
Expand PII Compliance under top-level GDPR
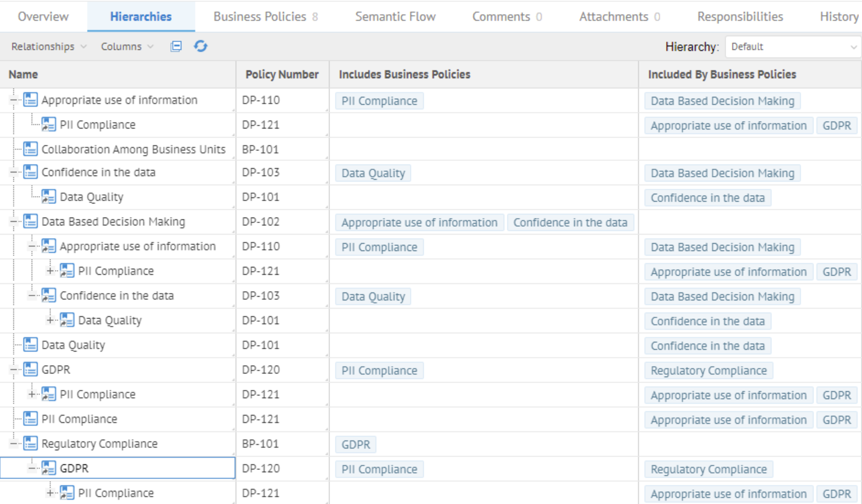pyautogui.click(x=32, y=394)
